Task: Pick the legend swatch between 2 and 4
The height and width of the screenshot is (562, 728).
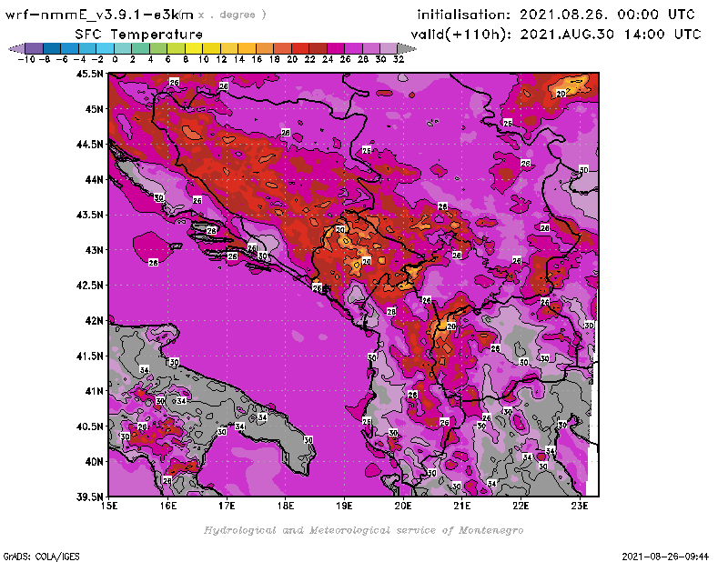Action: [141, 48]
